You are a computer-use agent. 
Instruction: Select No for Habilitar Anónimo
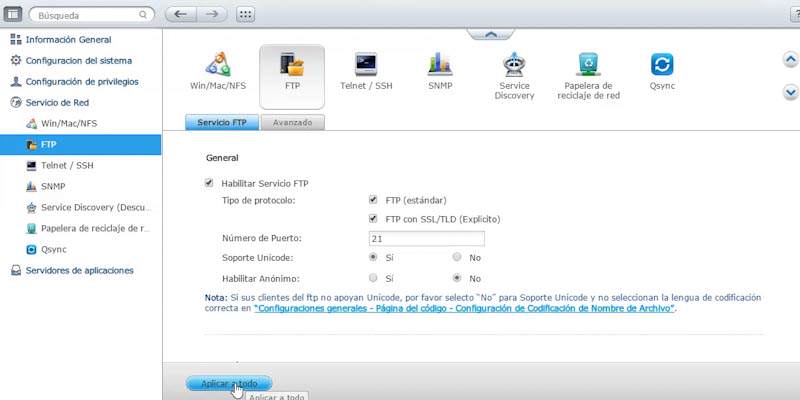pyautogui.click(x=457, y=278)
